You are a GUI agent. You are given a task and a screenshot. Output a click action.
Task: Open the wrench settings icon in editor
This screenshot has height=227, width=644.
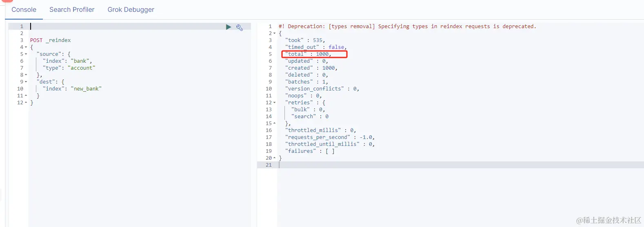(240, 27)
